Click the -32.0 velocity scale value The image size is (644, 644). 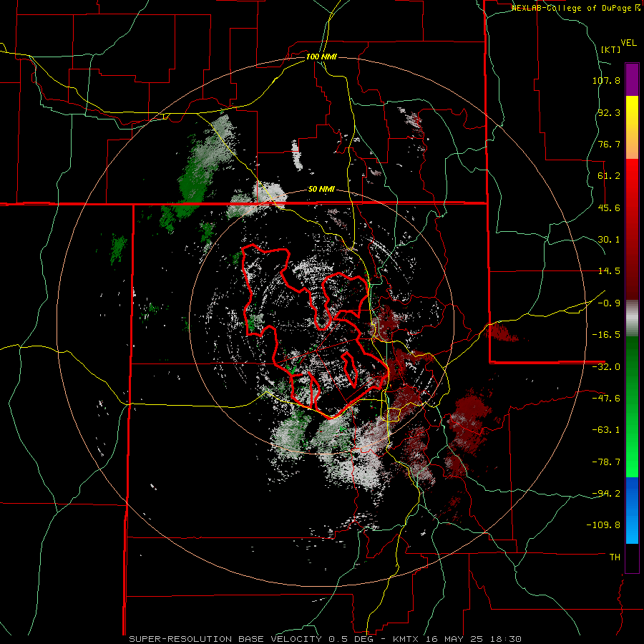(x=606, y=367)
